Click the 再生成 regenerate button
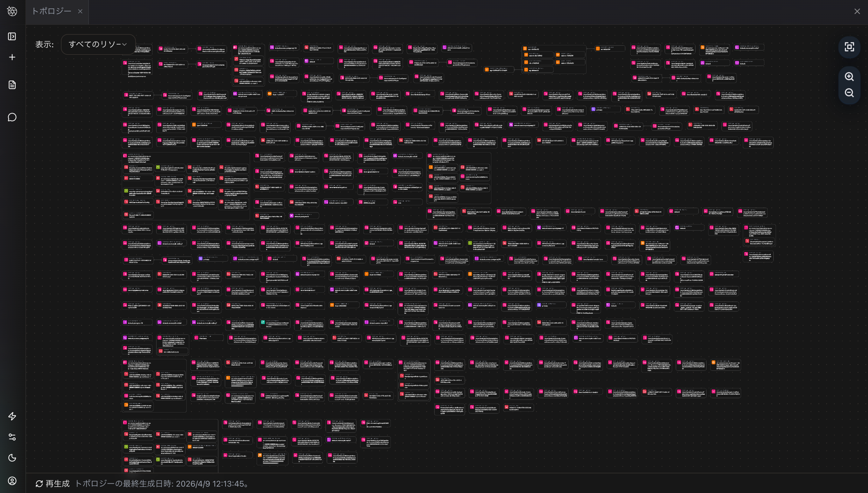This screenshot has height=493, width=868. 57,483
